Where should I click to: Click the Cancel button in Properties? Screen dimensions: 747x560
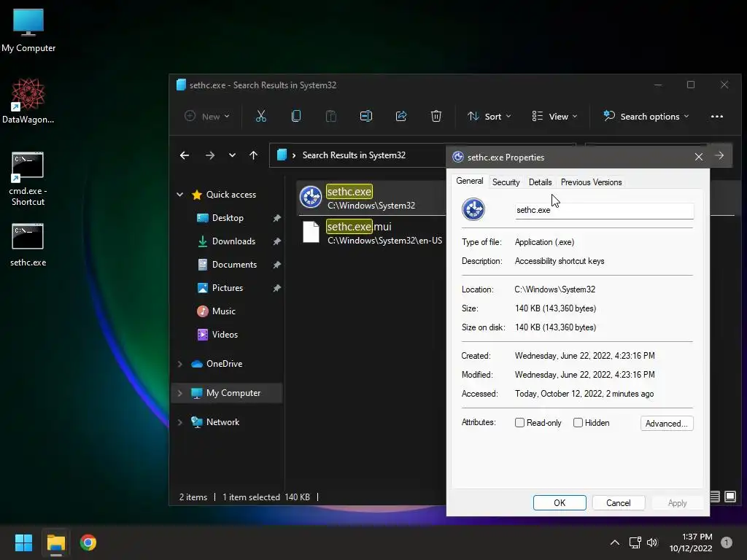tap(619, 503)
